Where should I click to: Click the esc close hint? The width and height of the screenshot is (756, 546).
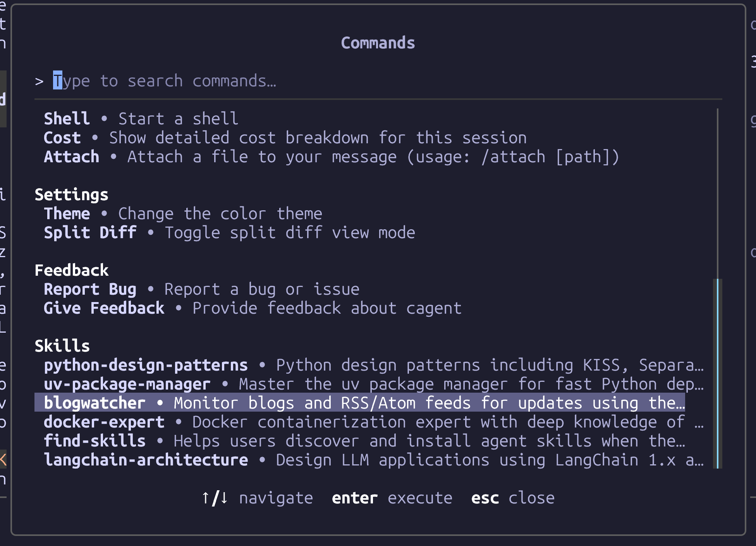coord(512,498)
